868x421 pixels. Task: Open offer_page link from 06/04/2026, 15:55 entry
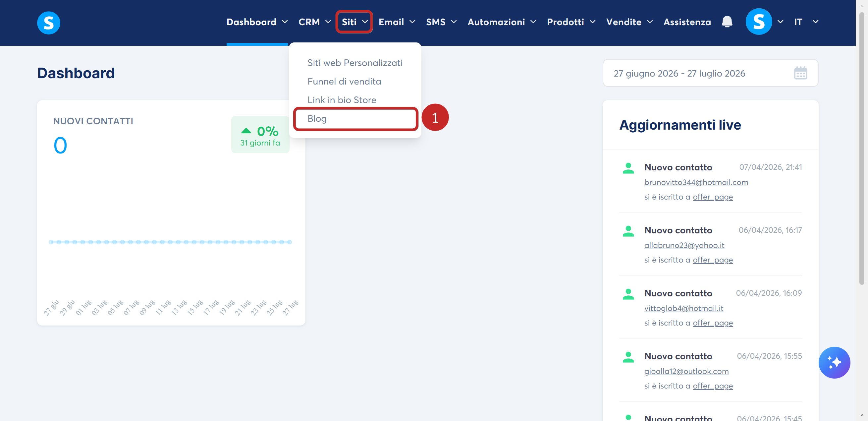(x=713, y=386)
